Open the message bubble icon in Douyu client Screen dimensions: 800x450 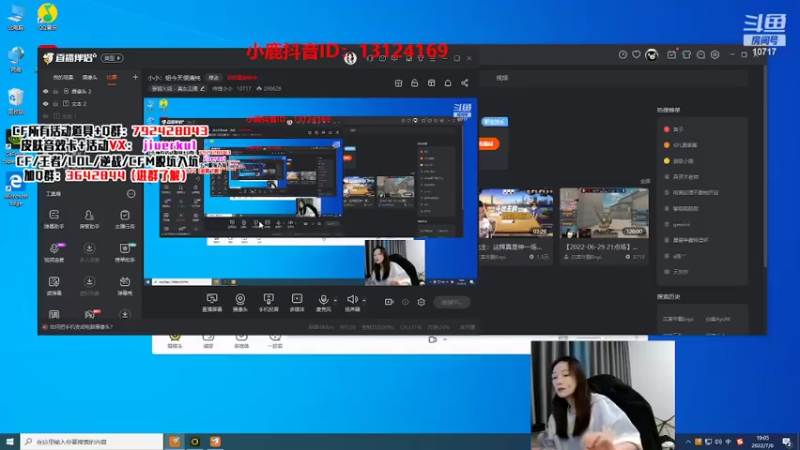(x=701, y=55)
